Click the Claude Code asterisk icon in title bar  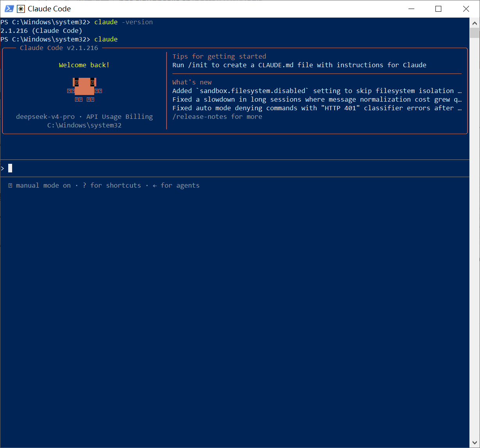pos(21,9)
